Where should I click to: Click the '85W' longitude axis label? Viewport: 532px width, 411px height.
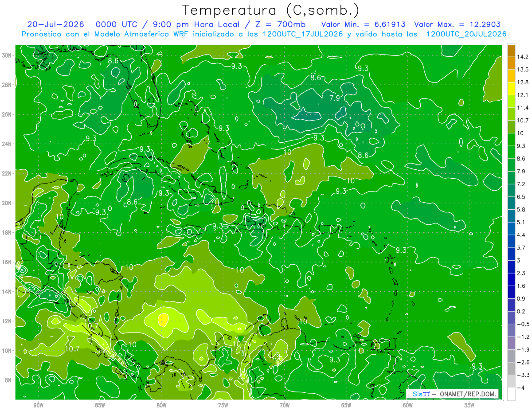pos(100,405)
